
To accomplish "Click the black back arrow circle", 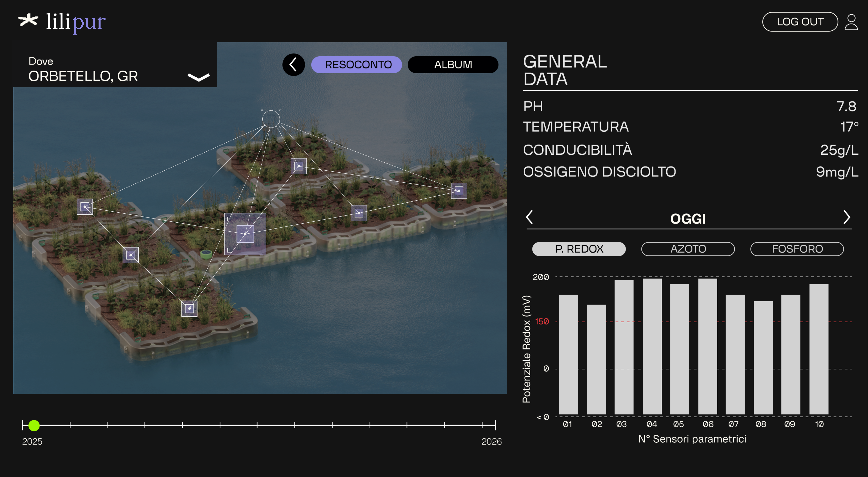I will [x=293, y=64].
